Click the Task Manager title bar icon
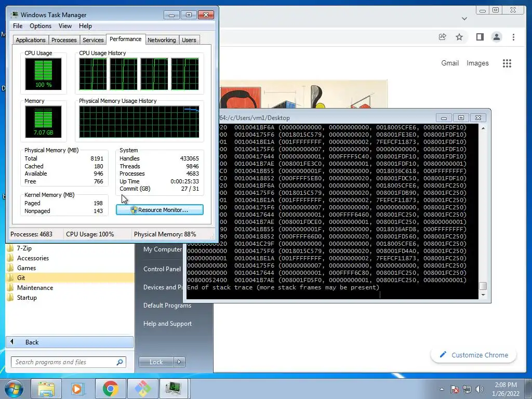 coord(14,15)
